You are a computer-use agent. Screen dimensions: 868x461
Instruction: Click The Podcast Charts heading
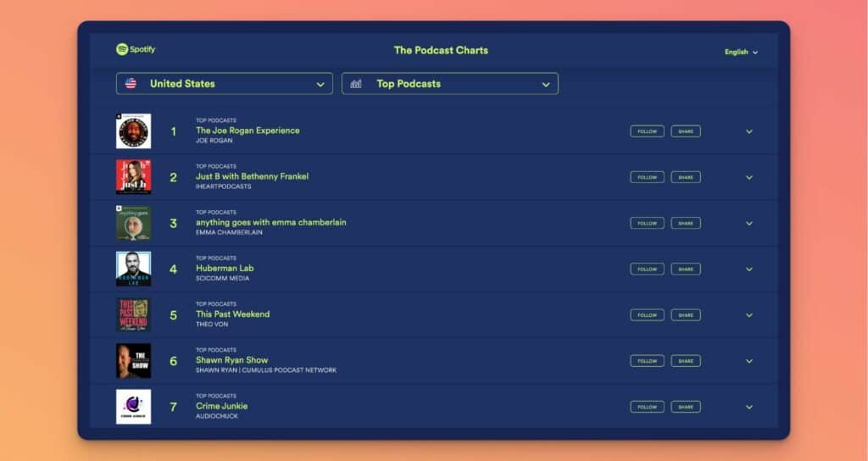point(441,50)
